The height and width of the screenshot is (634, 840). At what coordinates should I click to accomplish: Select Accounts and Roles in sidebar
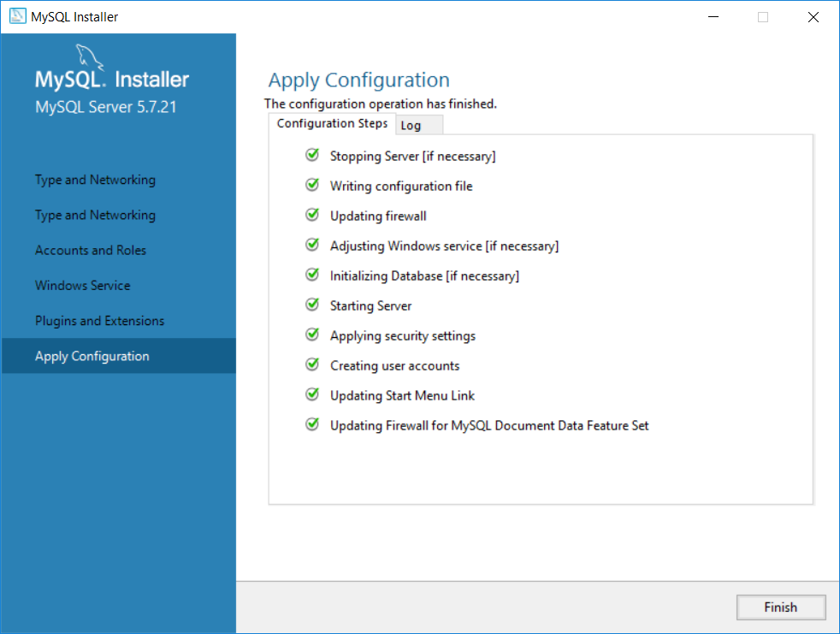tap(91, 251)
